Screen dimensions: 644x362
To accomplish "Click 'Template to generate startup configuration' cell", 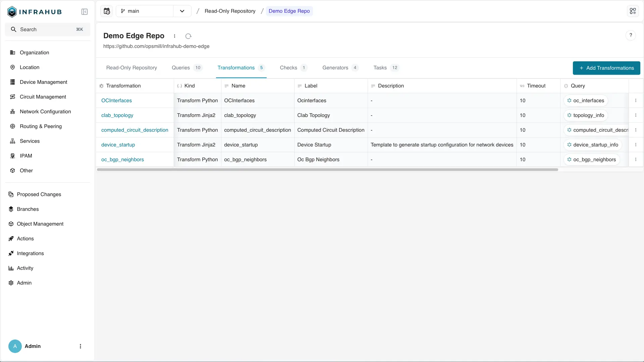I will 442,145.
